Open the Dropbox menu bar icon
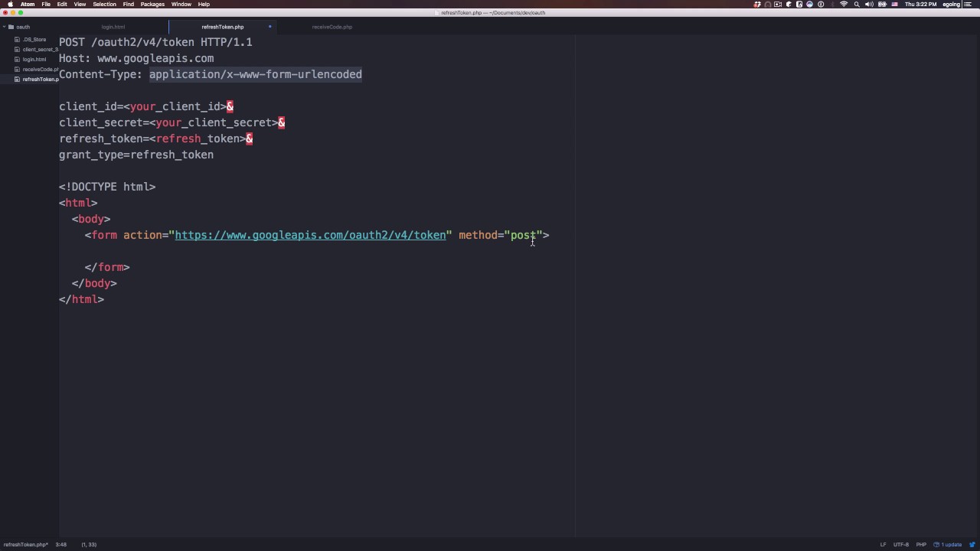Viewport: 980px width, 551px height. point(758,4)
